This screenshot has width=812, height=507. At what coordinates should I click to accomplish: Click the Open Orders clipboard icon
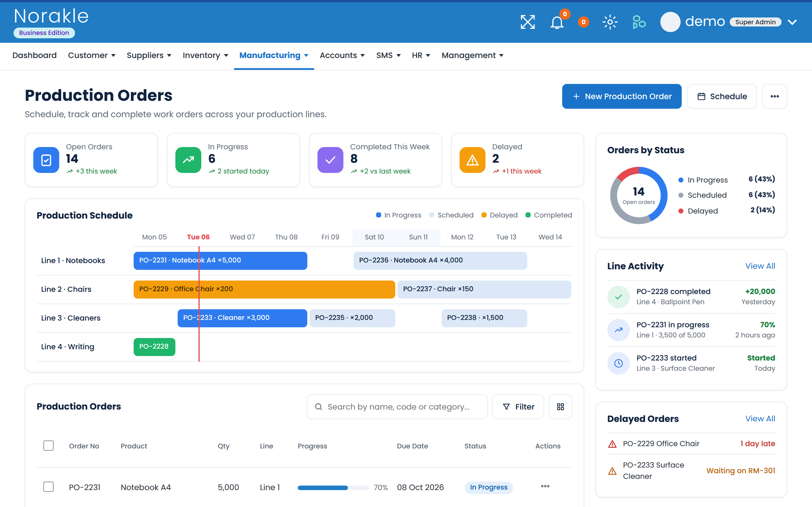coord(46,160)
